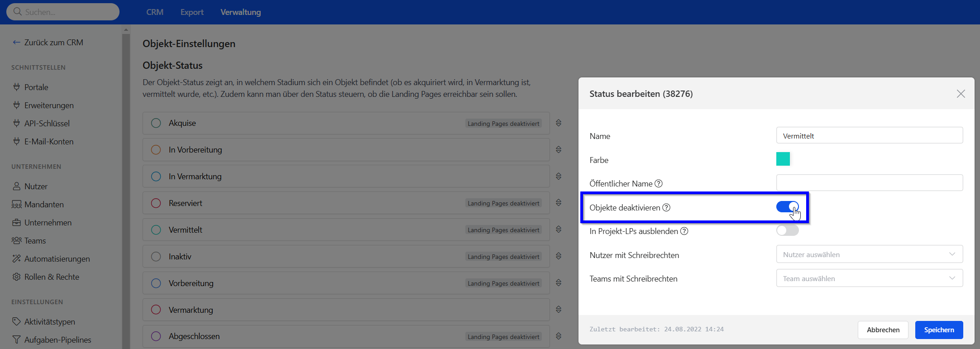Viewport: 980px width, 349px height.
Task: Open Teams mit Schreibrechten dropdown
Action: (869, 278)
